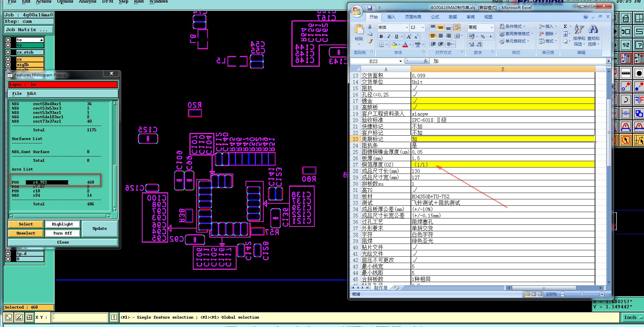Toggle the 'sig2b' layer checkbox
The height and width of the screenshot is (327, 644).
coord(8,65)
